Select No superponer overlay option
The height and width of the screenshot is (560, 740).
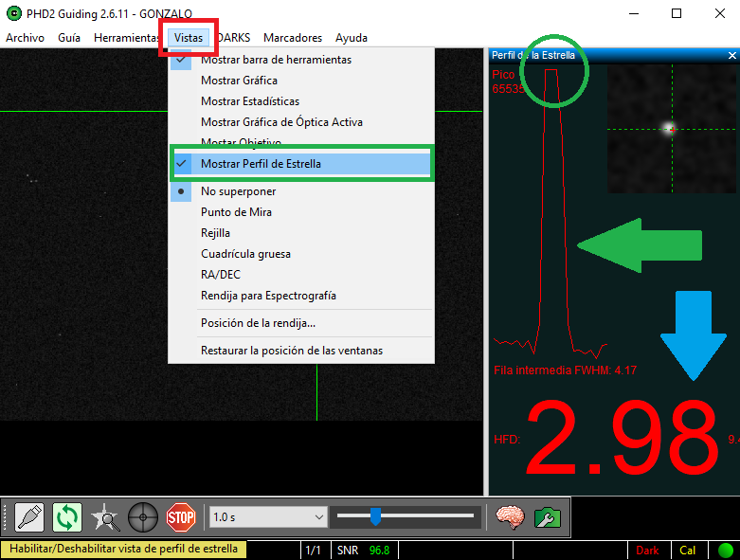(x=301, y=191)
